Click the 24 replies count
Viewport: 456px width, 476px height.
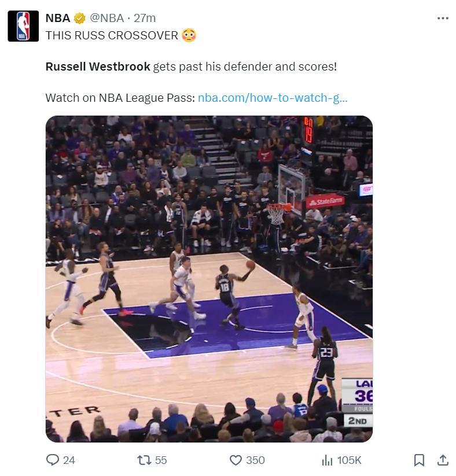coord(69,460)
